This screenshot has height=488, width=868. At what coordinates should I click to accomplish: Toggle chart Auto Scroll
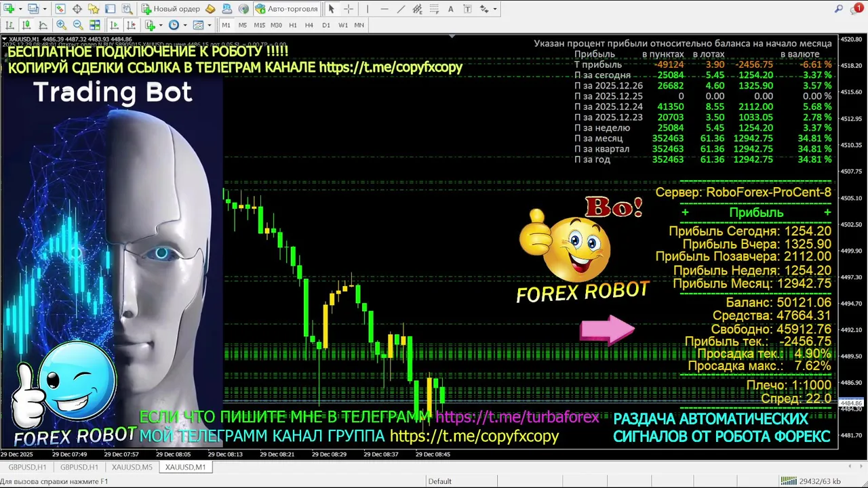pos(114,25)
